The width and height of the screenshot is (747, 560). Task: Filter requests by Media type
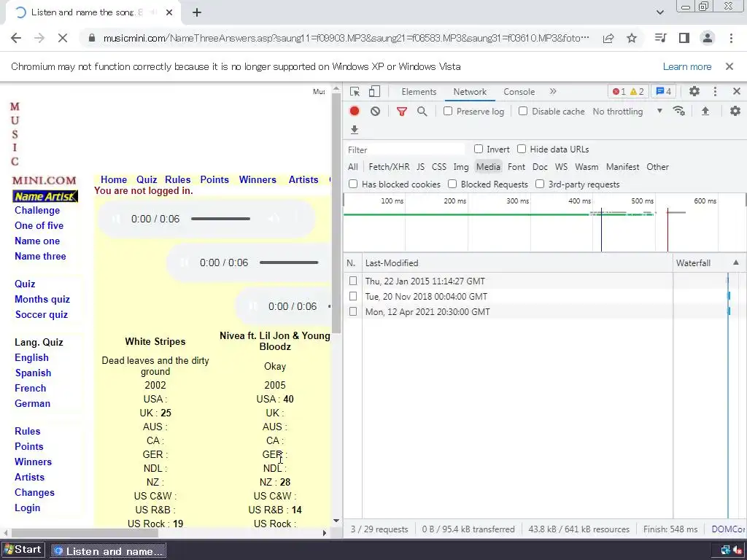click(x=488, y=167)
